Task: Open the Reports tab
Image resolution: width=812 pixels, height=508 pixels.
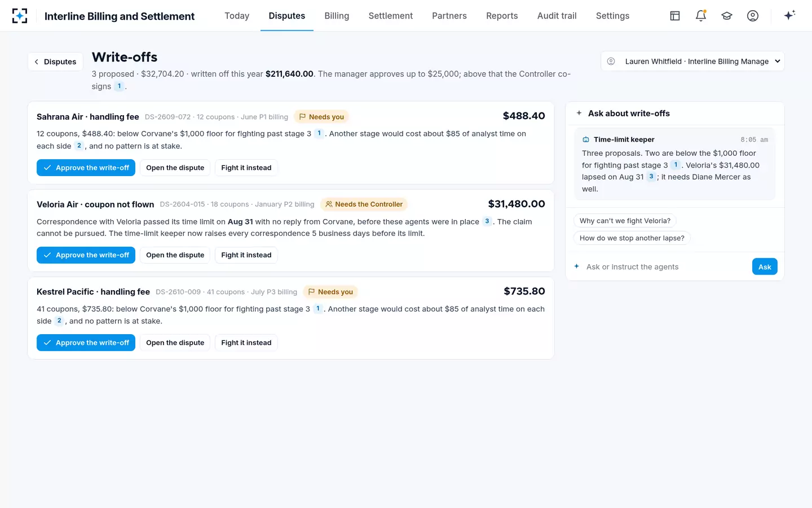Action: coord(502,16)
